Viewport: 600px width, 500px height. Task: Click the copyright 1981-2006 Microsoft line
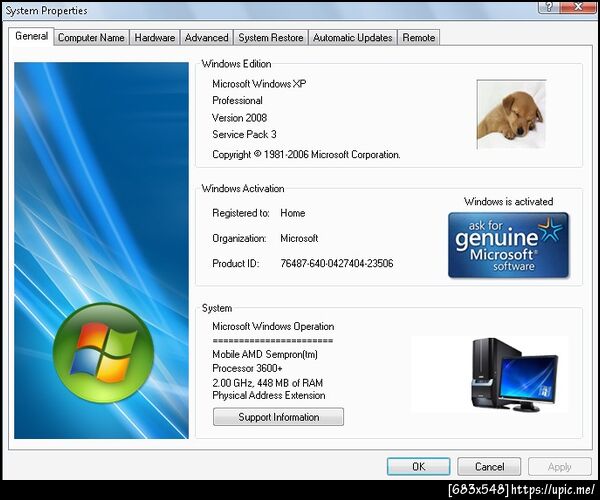coord(306,154)
